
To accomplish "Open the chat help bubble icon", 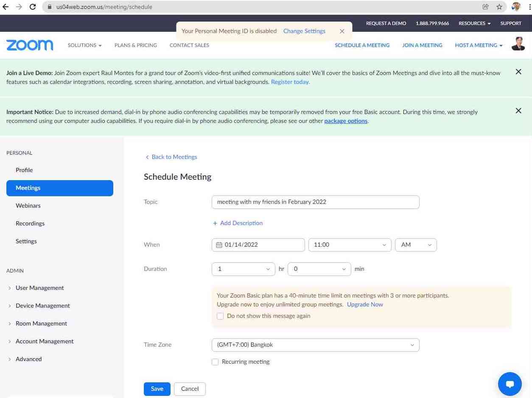I will point(510,384).
